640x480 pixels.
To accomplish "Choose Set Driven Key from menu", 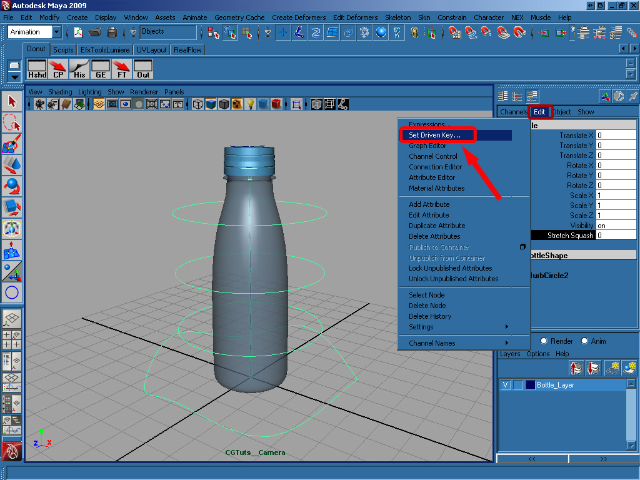I will (440, 135).
